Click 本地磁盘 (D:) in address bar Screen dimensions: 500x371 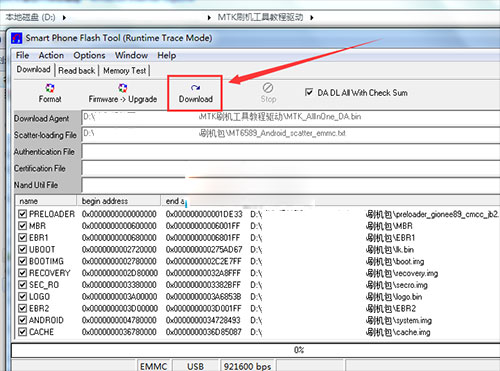point(30,17)
